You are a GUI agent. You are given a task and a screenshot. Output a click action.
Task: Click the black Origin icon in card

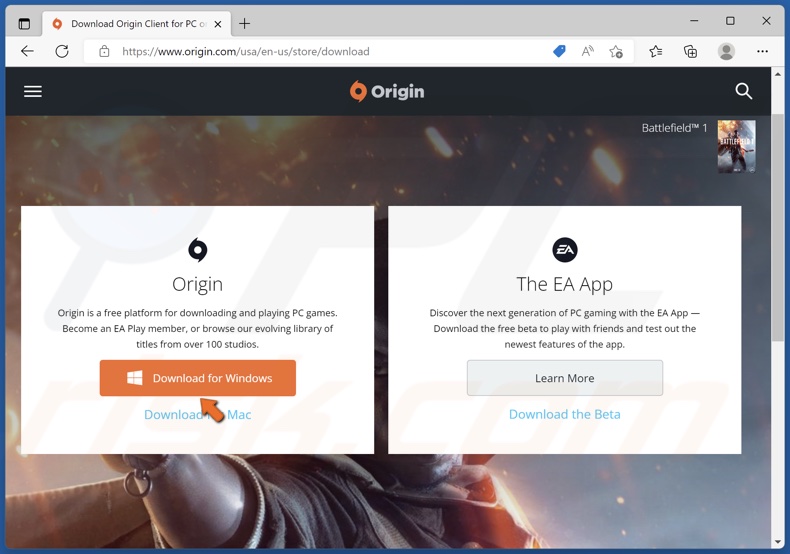coord(198,250)
